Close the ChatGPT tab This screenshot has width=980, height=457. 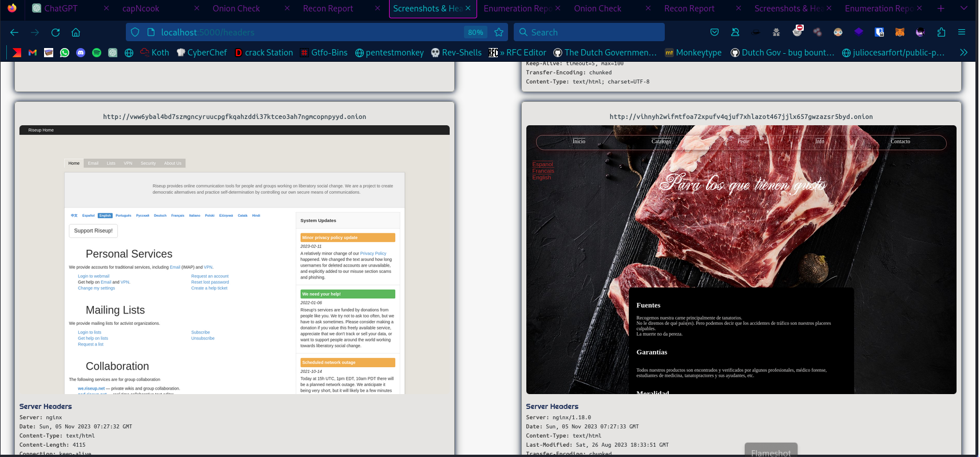(x=106, y=9)
